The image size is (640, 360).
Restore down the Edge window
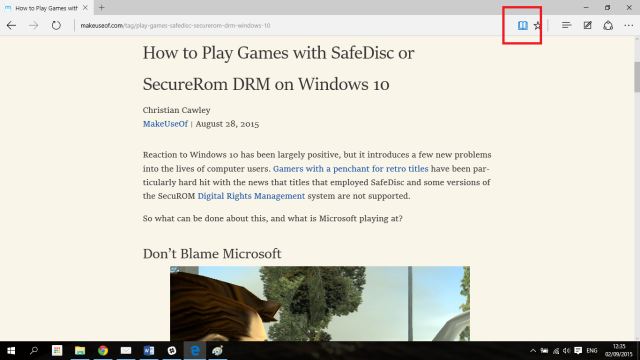coord(607,7)
